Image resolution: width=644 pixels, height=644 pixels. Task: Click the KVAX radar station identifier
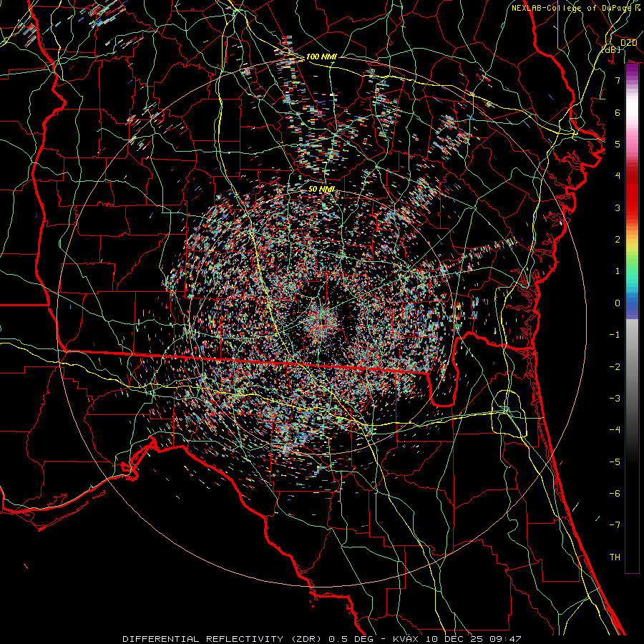407,639
